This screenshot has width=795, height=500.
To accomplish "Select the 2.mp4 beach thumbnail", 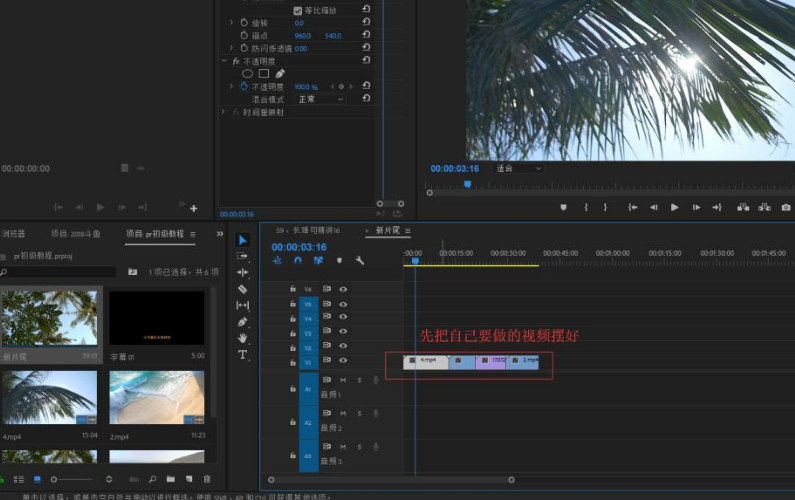I will (x=157, y=397).
